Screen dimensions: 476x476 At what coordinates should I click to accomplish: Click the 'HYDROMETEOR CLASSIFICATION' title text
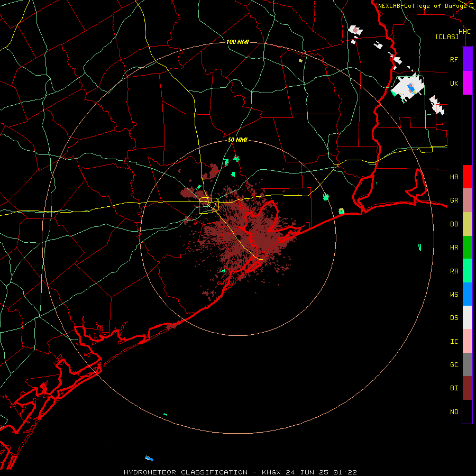[186, 472]
